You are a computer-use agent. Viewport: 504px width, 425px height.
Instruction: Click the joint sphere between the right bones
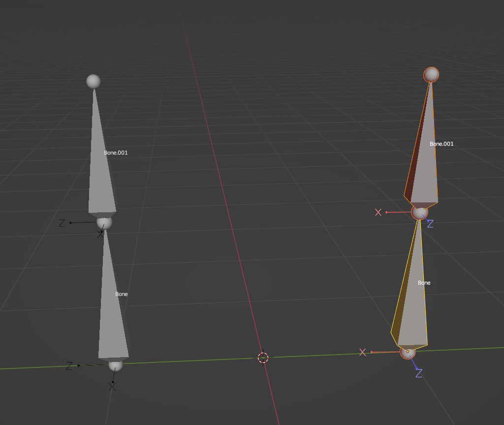click(420, 214)
